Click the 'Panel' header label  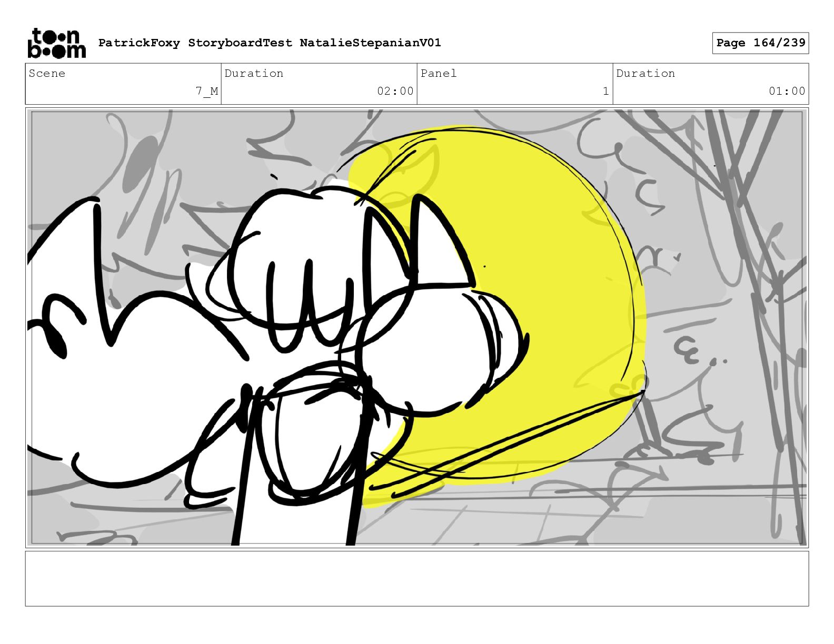[439, 73]
